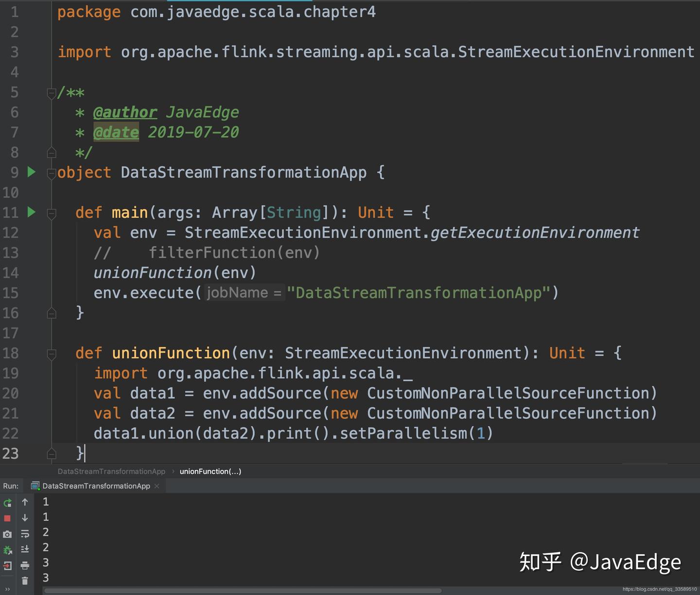Collapse the main method fold marker
The height and width of the screenshot is (595, 700).
tap(51, 213)
